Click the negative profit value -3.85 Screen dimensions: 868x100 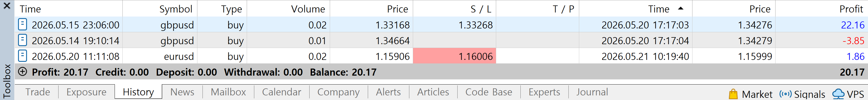(x=853, y=41)
